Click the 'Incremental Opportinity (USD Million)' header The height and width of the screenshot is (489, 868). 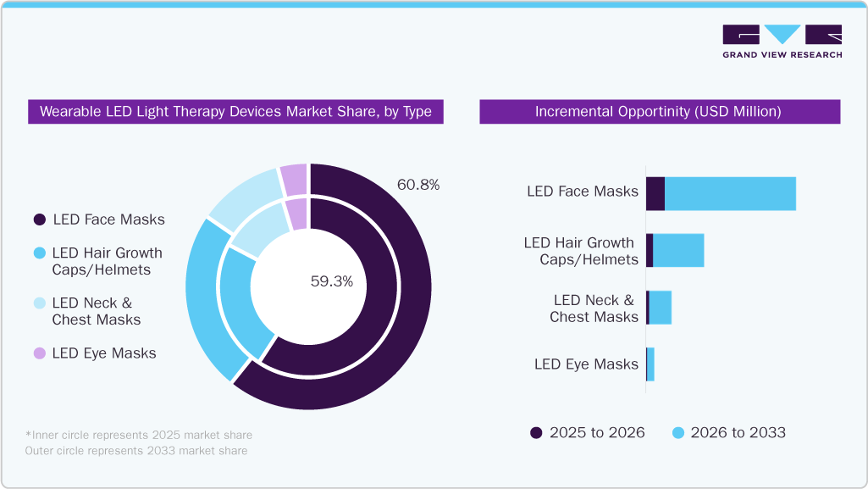pyautogui.click(x=660, y=111)
